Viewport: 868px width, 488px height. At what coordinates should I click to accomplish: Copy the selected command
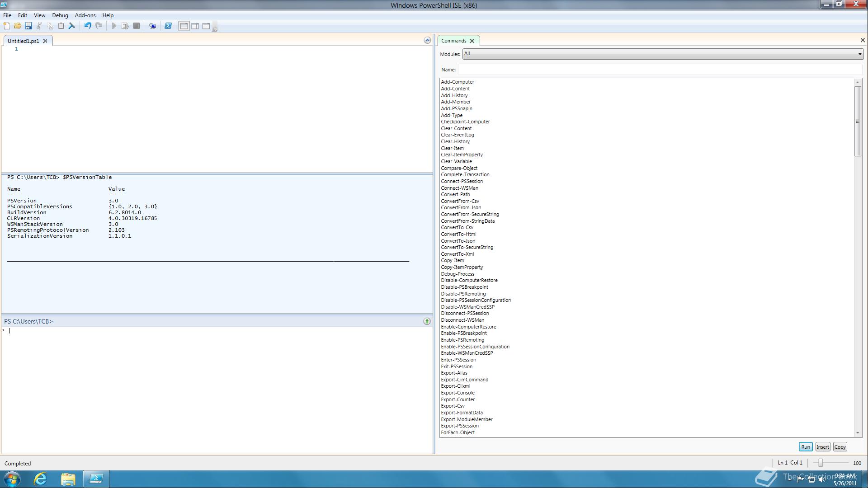point(840,447)
